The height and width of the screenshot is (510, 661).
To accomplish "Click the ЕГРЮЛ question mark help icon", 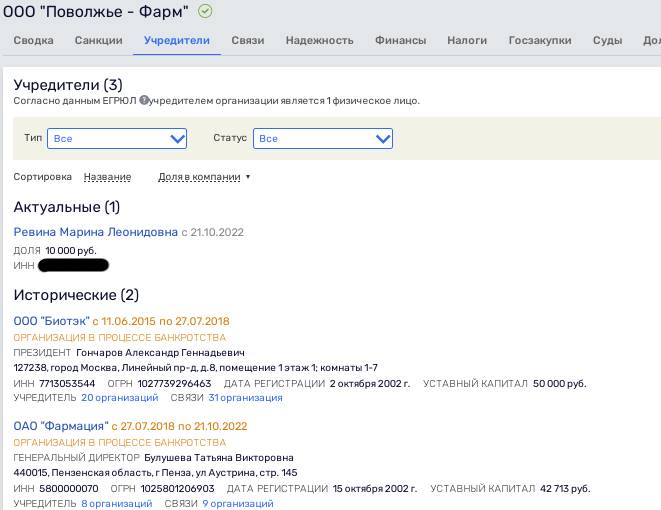I will pyautogui.click(x=144, y=100).
